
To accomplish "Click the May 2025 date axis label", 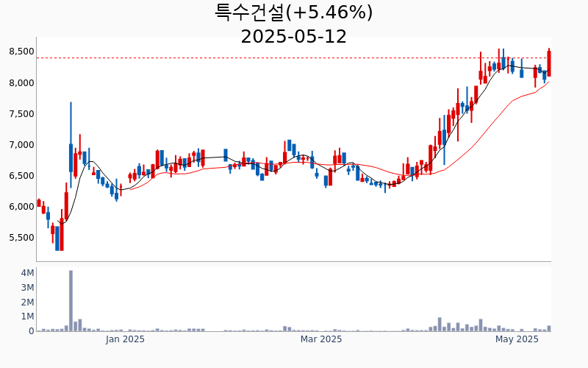I will pos(517,339).
